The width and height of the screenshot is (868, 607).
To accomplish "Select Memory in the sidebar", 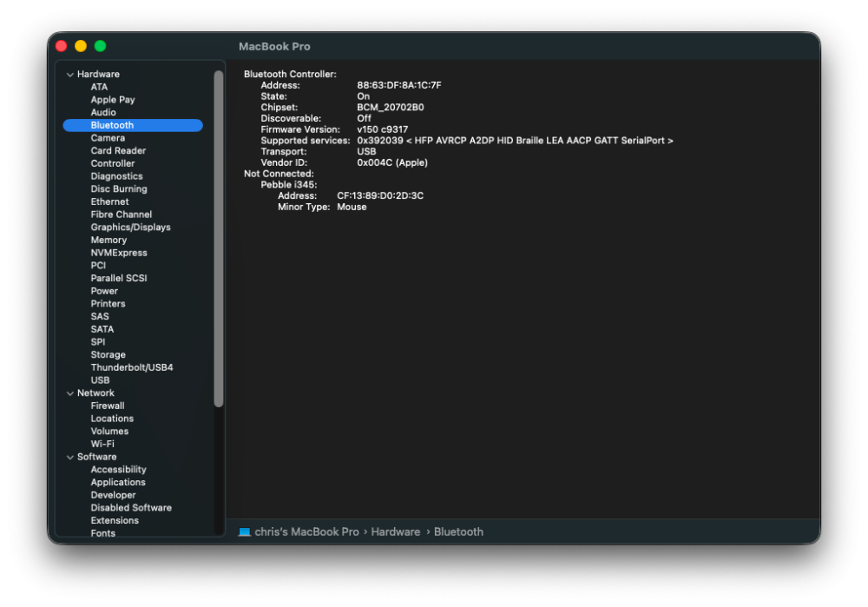I will pos(109,240).
